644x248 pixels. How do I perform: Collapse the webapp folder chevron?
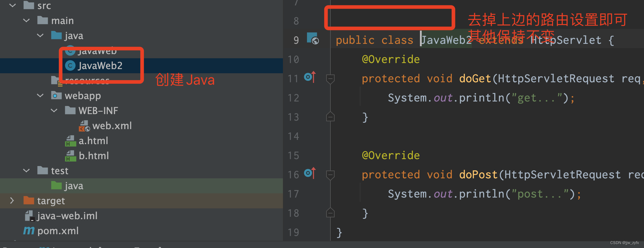[x=40, y=95]
